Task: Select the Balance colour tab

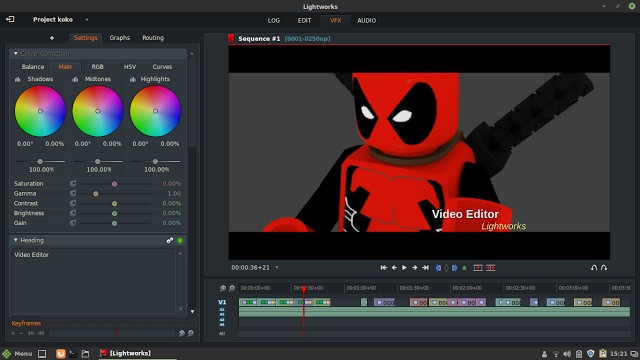Action: (x=33, y=67)
